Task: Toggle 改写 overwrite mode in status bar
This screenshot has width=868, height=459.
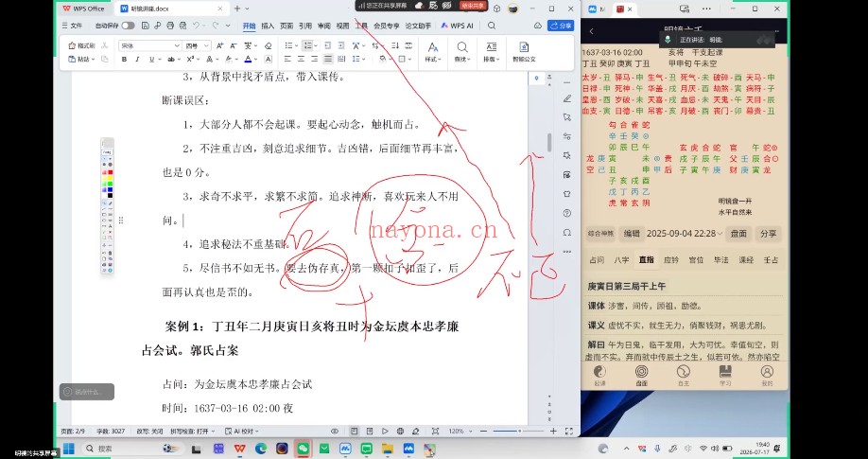Action: 149,432
